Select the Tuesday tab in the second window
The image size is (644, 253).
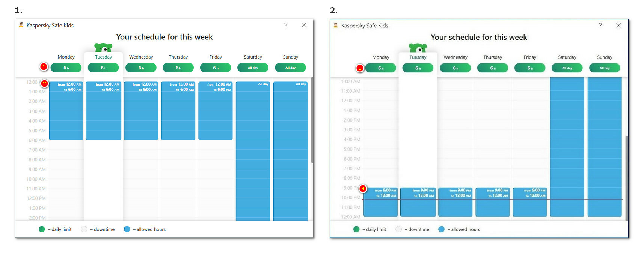tap(418, 57)
